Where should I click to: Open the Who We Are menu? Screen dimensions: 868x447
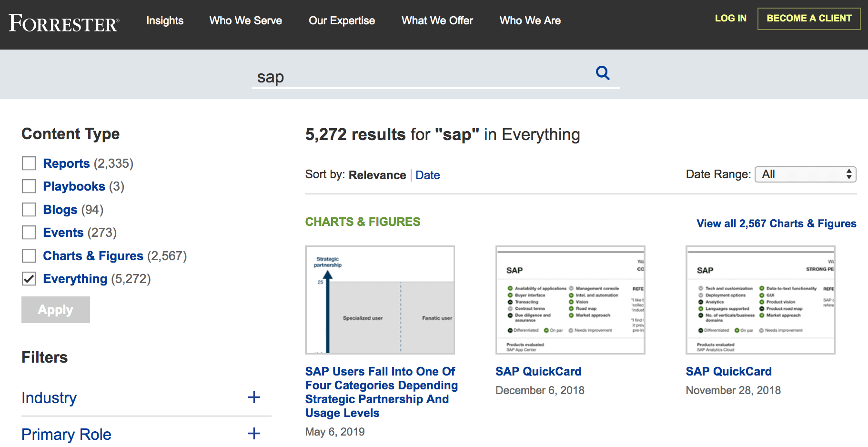pos(530,20)
